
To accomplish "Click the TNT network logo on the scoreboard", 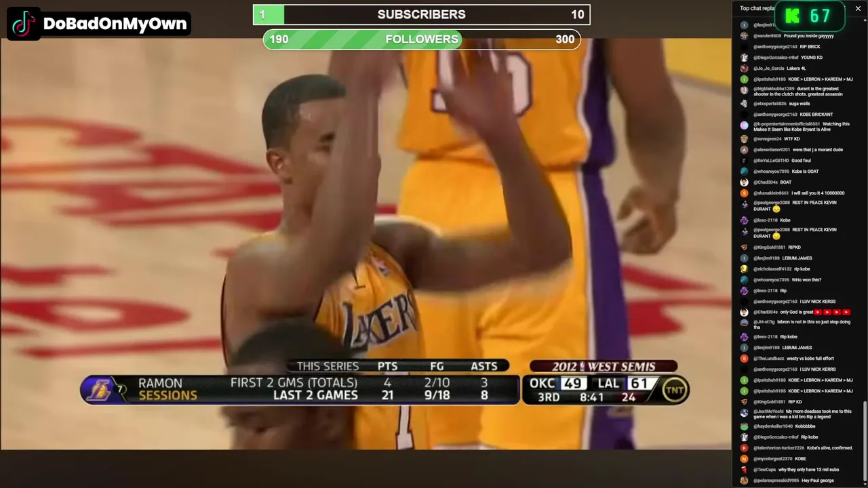I will click(673, 390).
